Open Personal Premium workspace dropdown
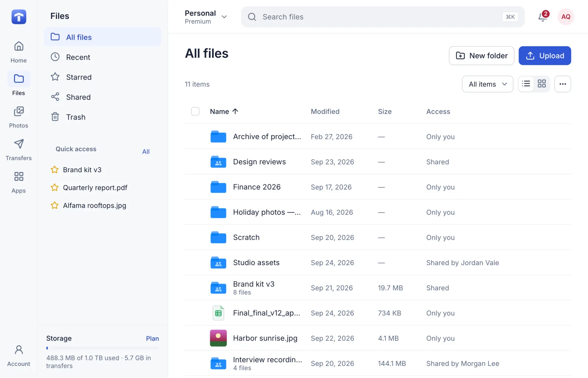The image size is (588, 378). pos(206,17)
